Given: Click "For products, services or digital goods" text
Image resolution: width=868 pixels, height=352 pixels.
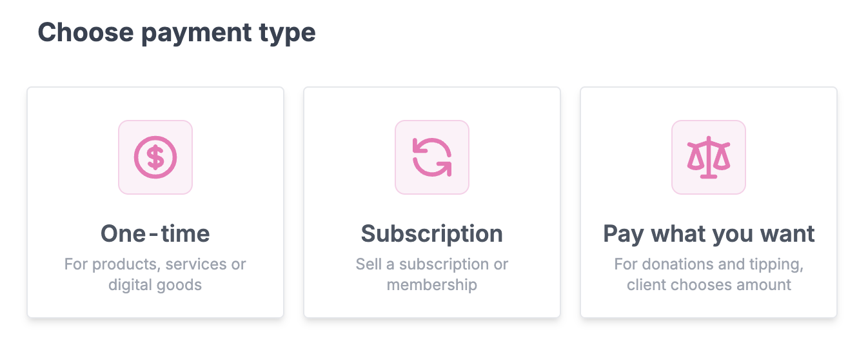Looking at the screenshot, I should click(x=155, y=275).
